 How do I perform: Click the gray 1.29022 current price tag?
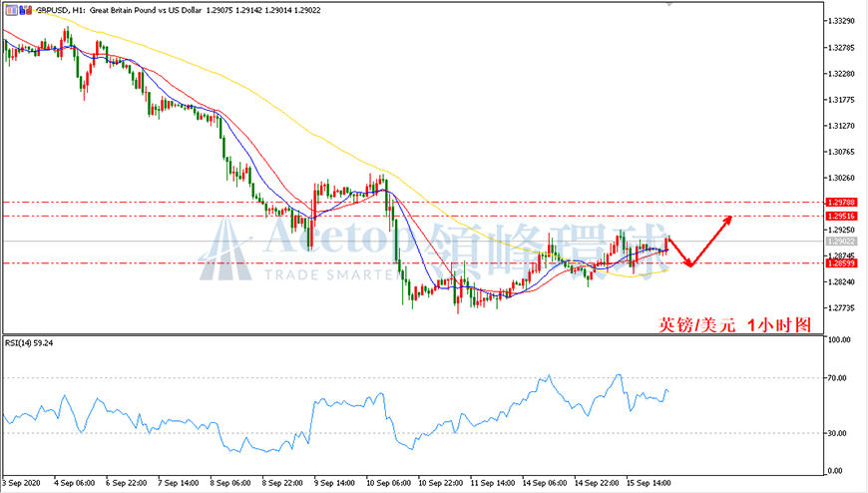[x=841, y=241]
